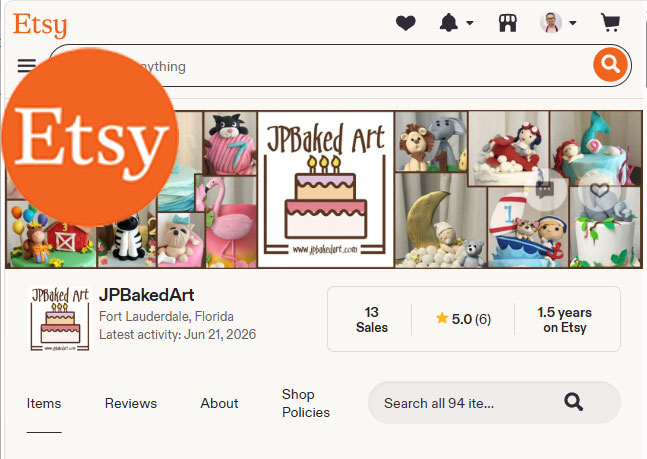The image size is (647, 459).
Task: Favorite the shop using banner heart icon
Action: pyautogui.click(x=599, y=190)
